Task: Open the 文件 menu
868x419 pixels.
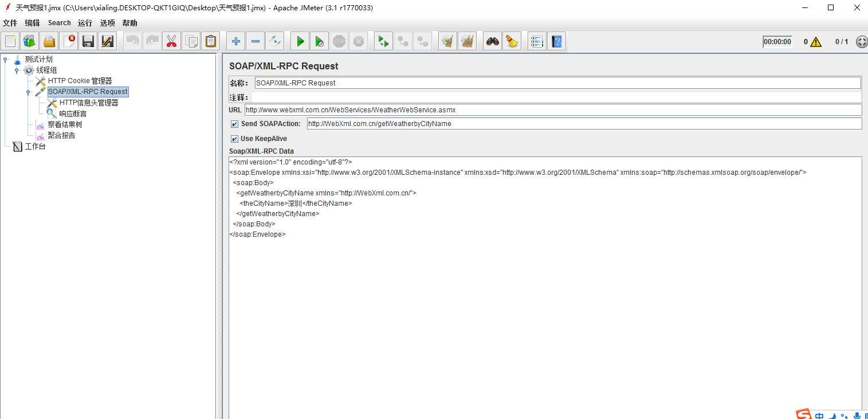Action: [10, 23]
